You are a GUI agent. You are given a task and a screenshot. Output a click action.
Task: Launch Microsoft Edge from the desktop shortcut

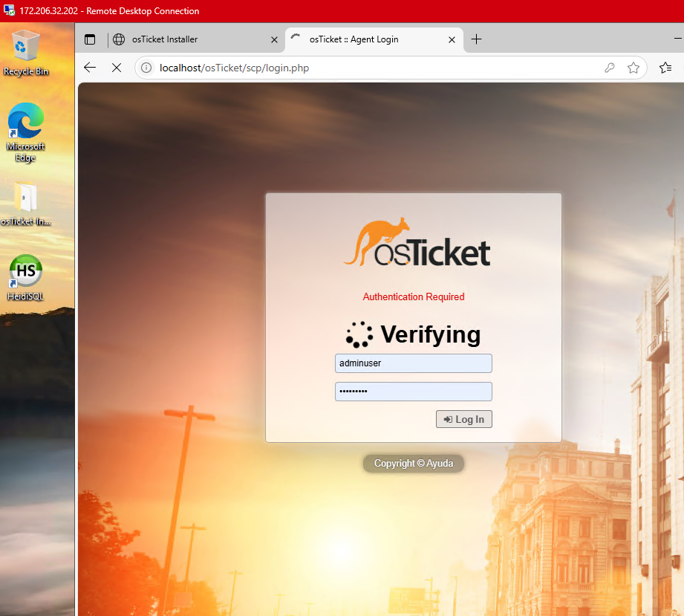(x=25, y=132)
